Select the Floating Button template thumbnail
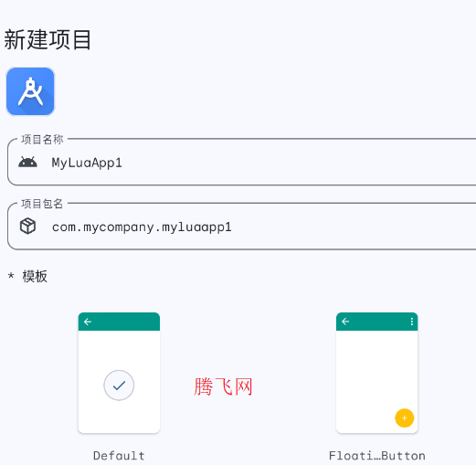 tap(377, 373)
